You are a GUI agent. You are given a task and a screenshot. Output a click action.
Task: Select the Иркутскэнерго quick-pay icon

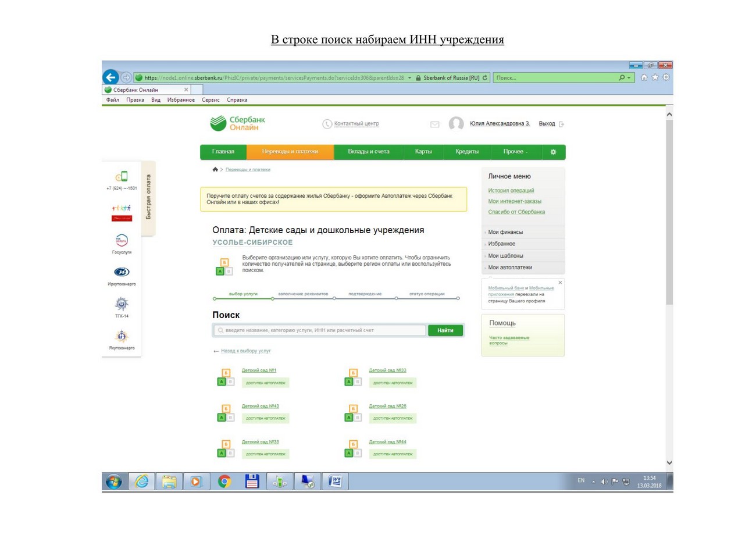tap(122, 272)
